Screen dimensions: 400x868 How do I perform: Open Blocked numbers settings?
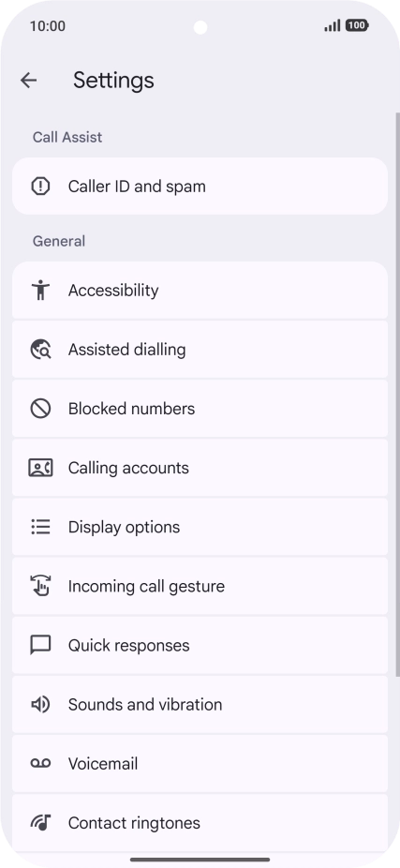point(200,409)
